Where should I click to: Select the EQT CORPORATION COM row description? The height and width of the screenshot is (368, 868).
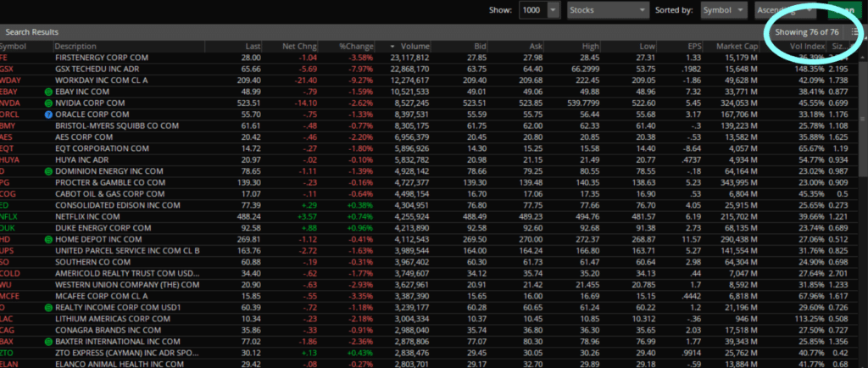[x=102, y=149]
